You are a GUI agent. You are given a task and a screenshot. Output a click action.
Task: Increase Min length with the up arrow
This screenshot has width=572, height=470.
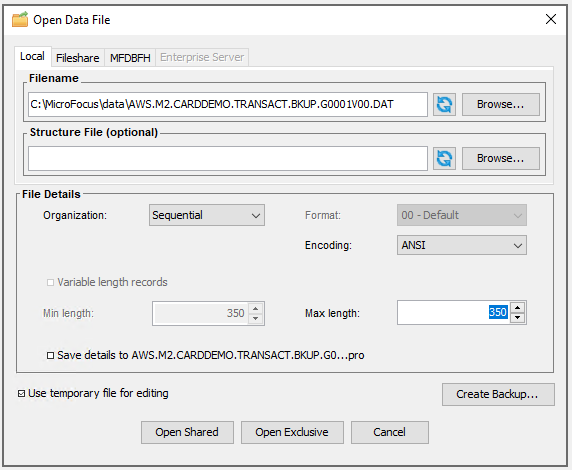coord(256,309)
